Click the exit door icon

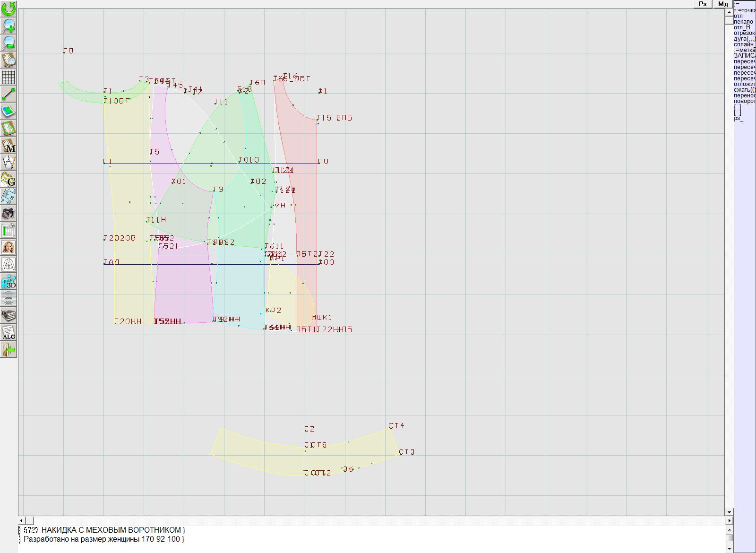tap(9, 350)
